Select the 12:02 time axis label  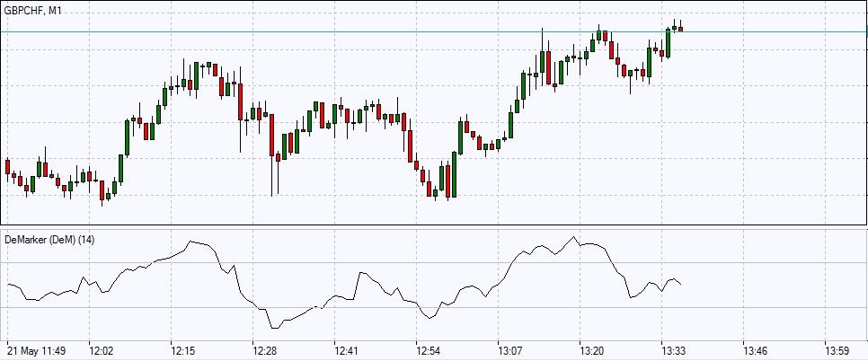[x=101, y=351]
